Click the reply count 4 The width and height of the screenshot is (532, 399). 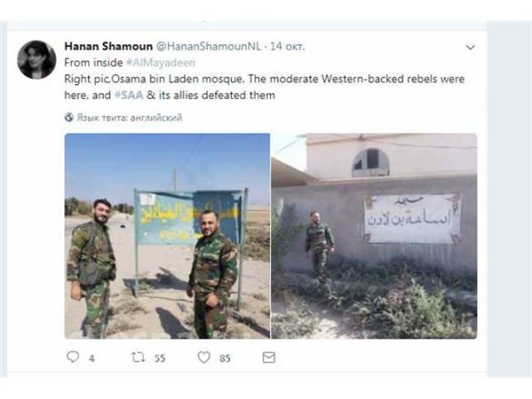pos(91,358)
